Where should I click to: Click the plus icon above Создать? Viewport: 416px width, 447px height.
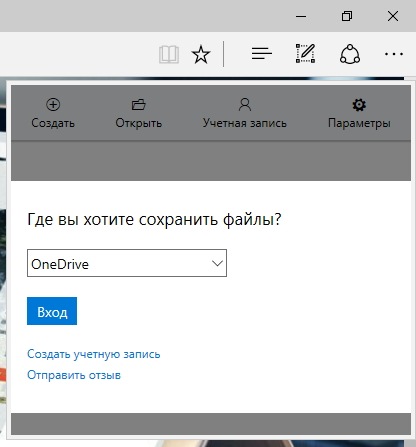(53, 104)
